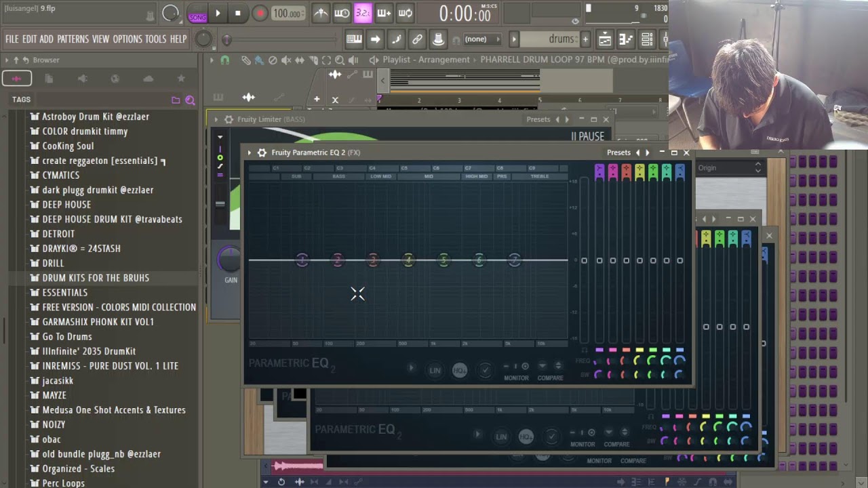
Task: Click the search magnifier in the TAGS row
Action: (x=190, y=100)
